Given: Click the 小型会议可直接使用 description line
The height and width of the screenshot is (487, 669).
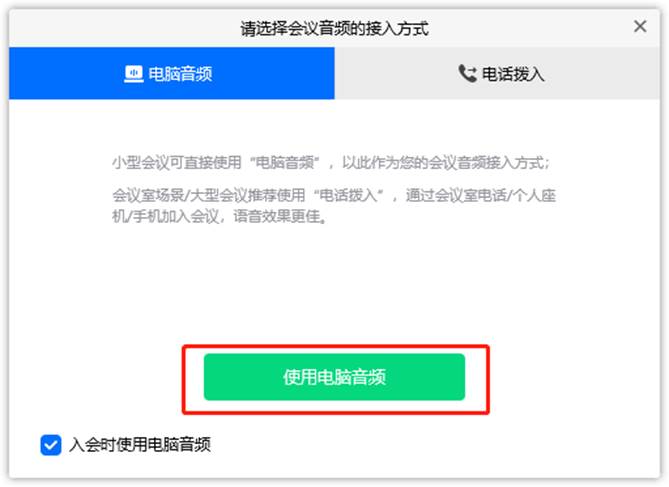Looking at the screenshot, I should [x=331, y=163].
